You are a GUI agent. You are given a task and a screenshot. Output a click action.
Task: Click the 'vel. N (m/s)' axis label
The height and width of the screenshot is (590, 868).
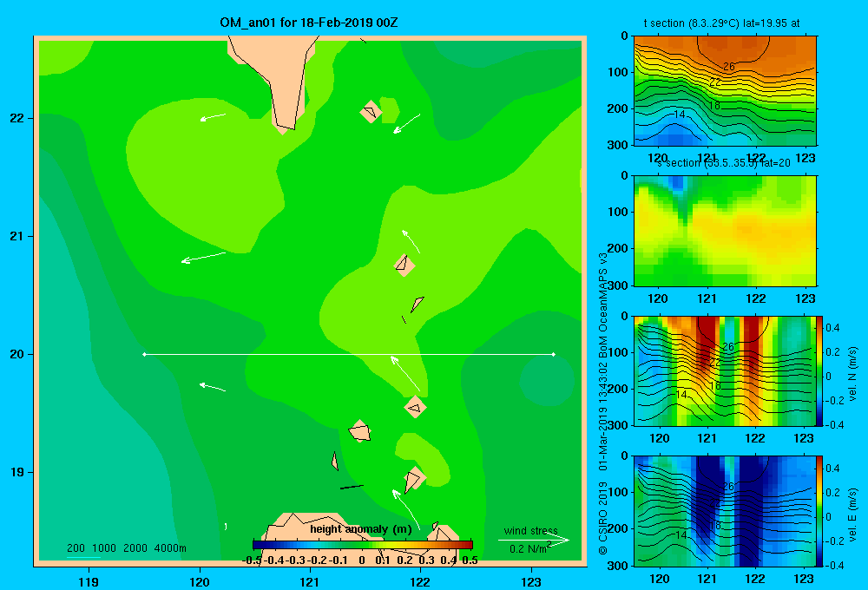(x=852, y=374)
